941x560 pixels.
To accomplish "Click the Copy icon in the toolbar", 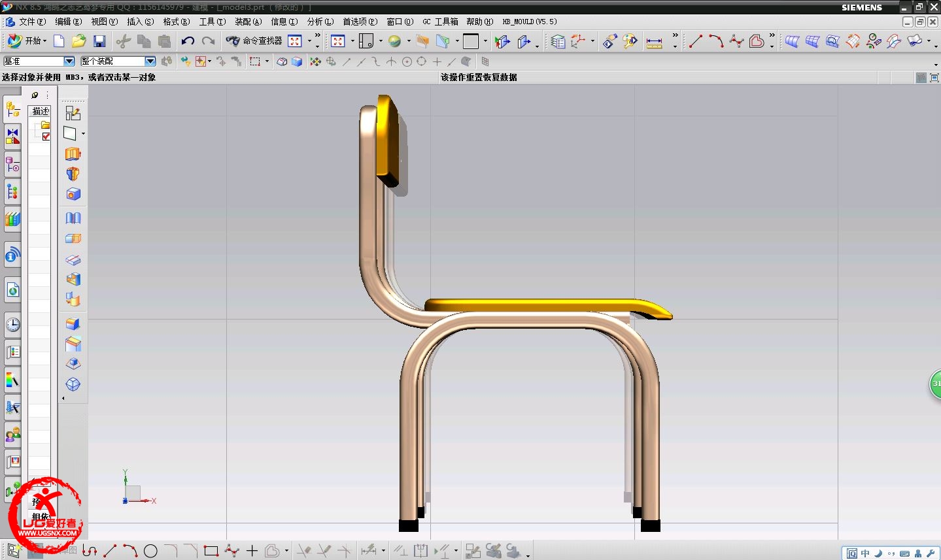I will click(144, 41).
